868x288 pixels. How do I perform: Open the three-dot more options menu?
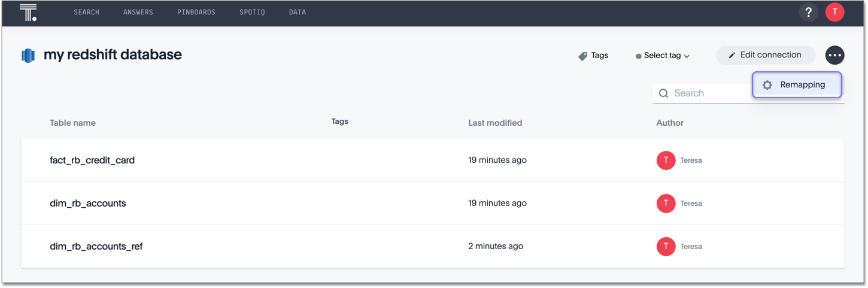(834, 55)
